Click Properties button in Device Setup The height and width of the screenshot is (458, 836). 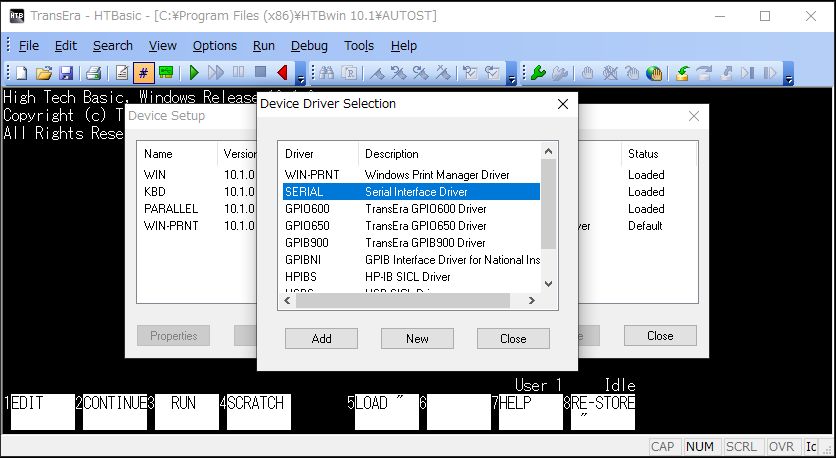point(173,335)
